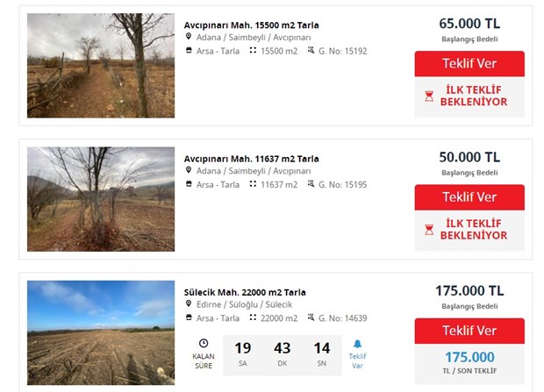Click the property type icon beside Arsa - Tarla in the 15500 m2 listing
Viewport: 544px width, 392px height.
tap(189, 51)
